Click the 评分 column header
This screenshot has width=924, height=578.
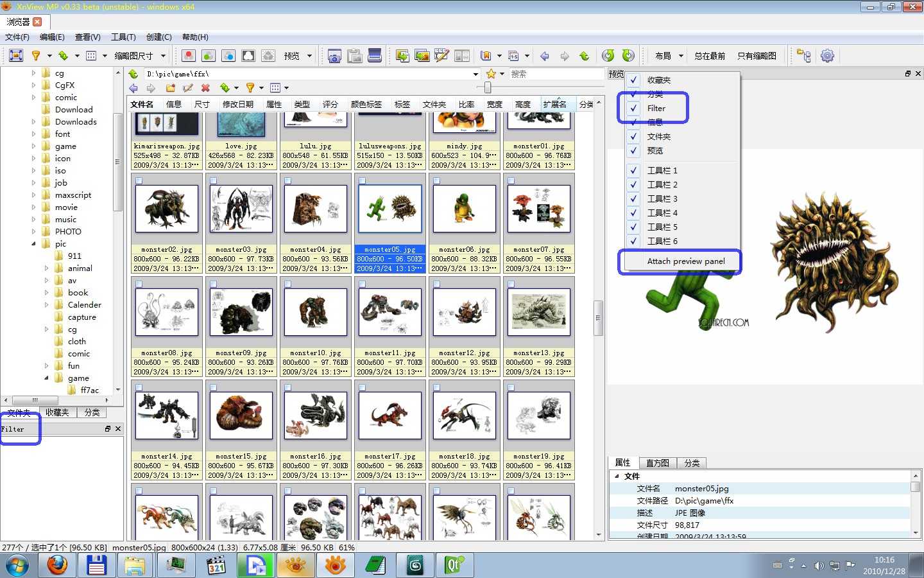point(330,104)
